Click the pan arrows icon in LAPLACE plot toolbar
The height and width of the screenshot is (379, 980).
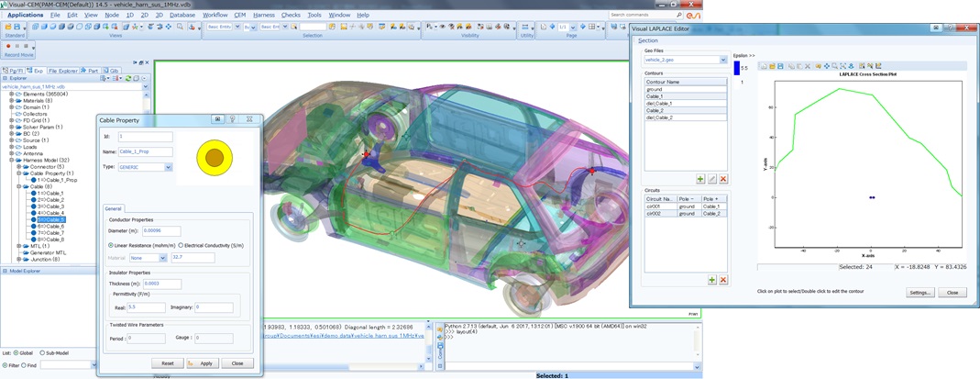[x=827, y=66]
